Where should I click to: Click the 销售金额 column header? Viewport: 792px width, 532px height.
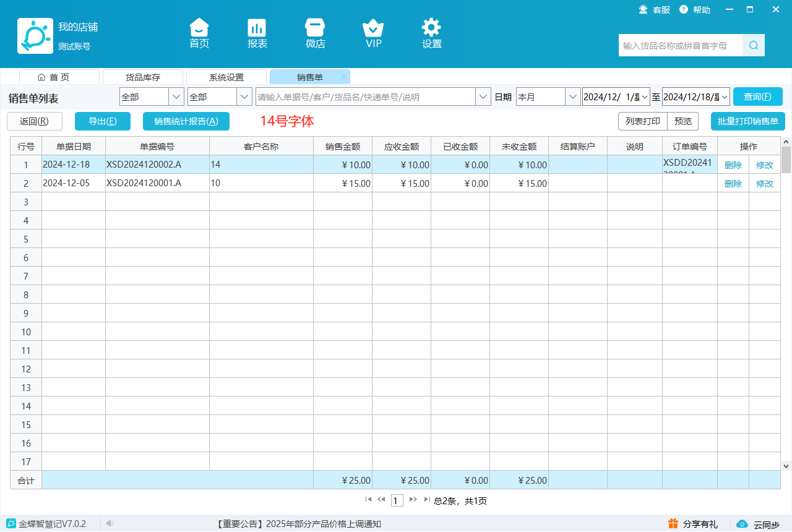[x=343, y=146]
